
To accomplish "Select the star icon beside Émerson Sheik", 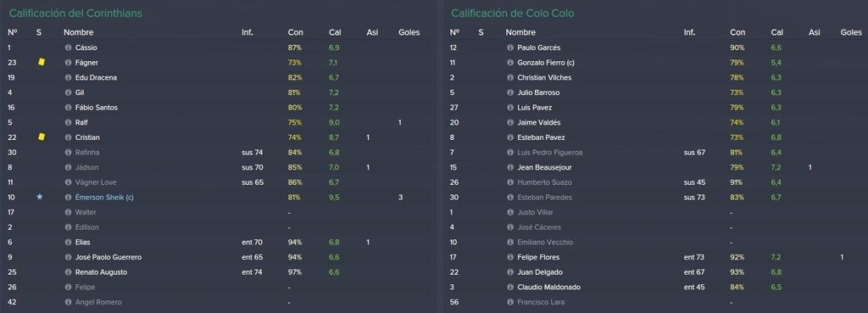I will click(x=39, y=197).
